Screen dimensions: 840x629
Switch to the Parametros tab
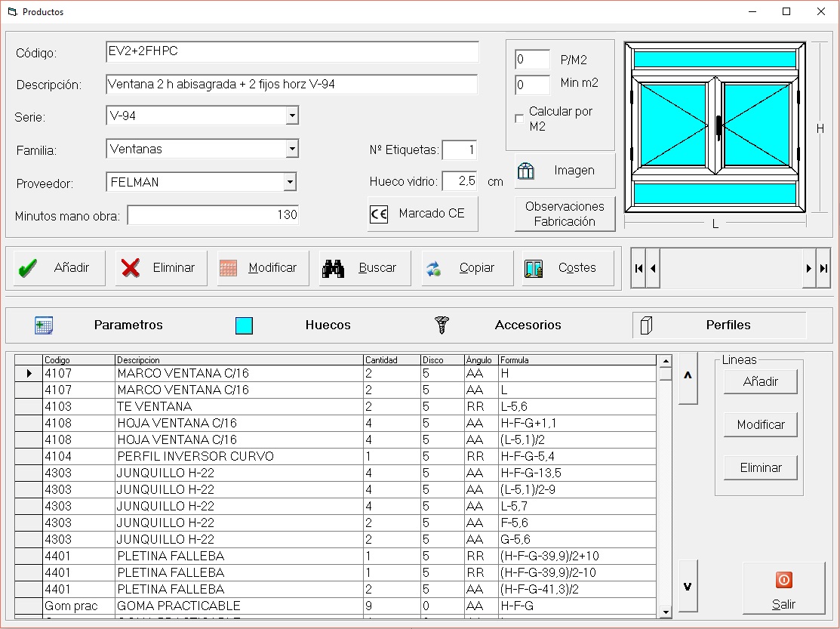click(128, 325)
